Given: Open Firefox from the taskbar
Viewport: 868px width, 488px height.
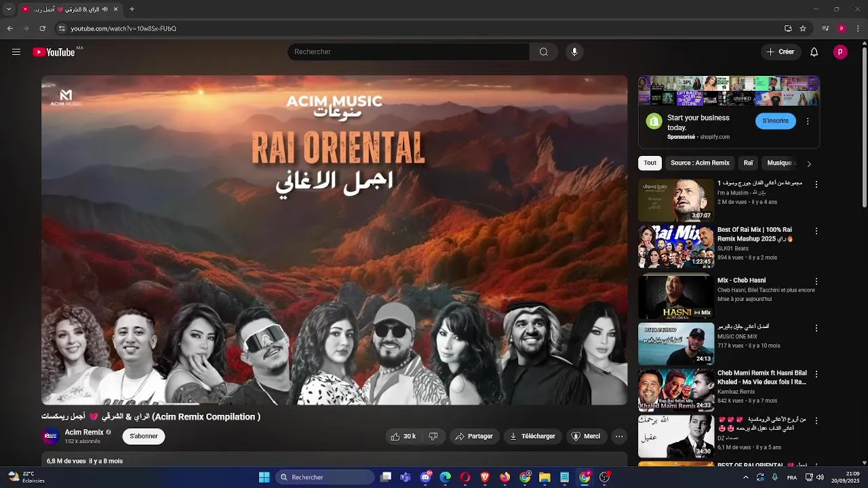Looking at the screenshot, I should [505, 477].
